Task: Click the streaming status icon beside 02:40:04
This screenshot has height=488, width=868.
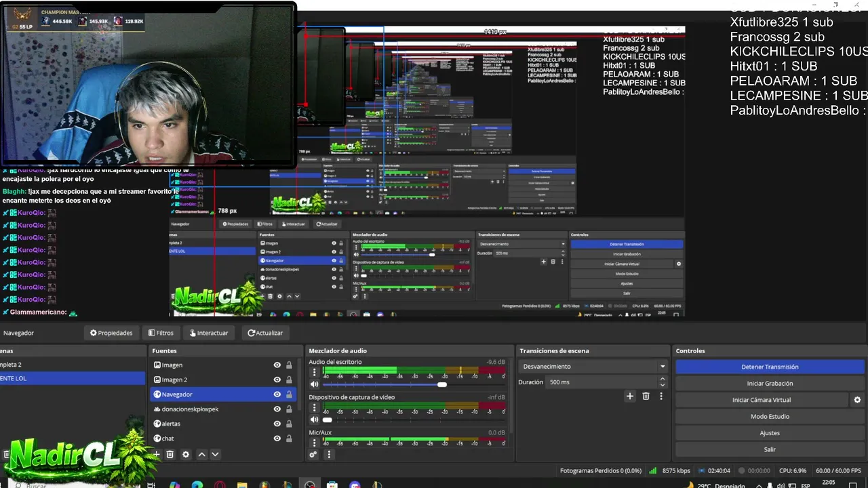Action: (x=701, y=470)
